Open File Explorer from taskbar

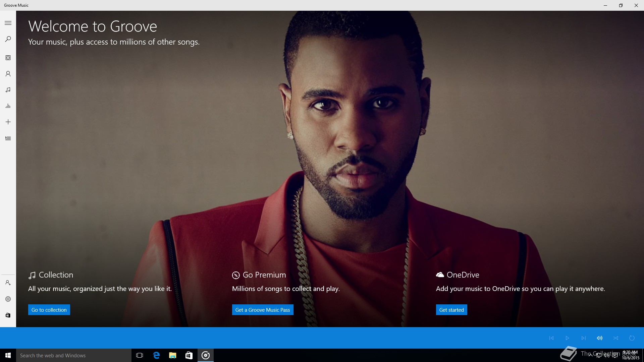pos(173,355)
